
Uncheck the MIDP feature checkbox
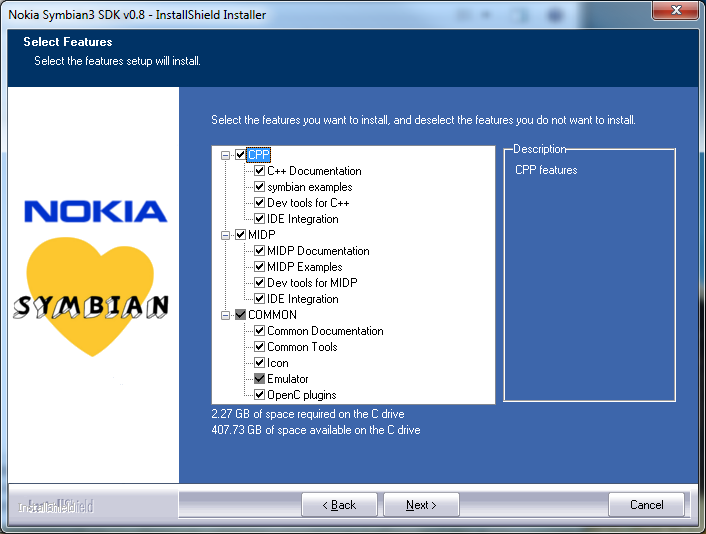coord(240,235)
